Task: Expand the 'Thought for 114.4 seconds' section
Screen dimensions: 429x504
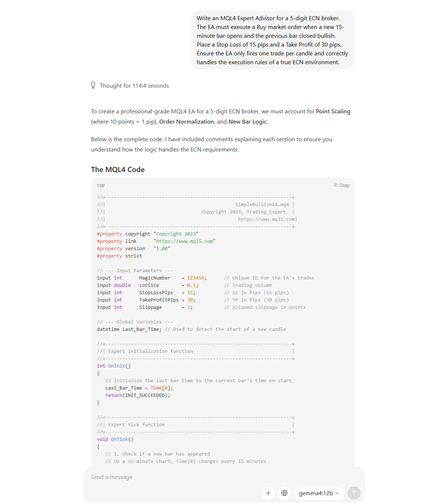Action: (130, 85)
